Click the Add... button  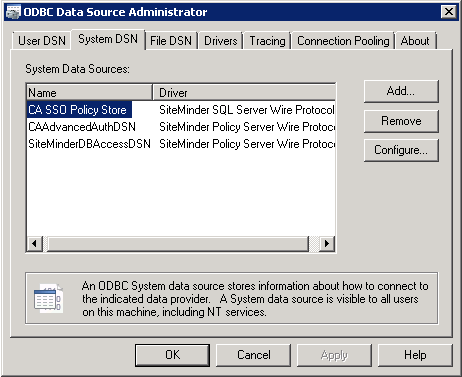(401, 91)
